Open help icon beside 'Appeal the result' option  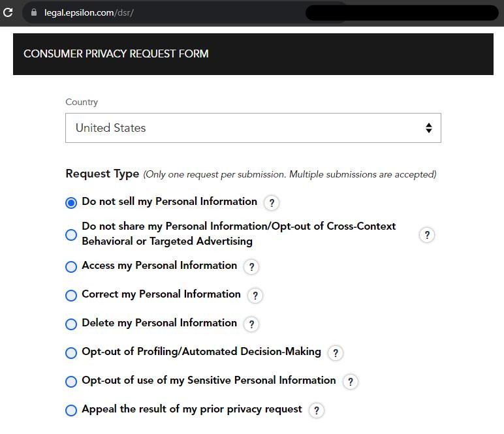(317, 411)
